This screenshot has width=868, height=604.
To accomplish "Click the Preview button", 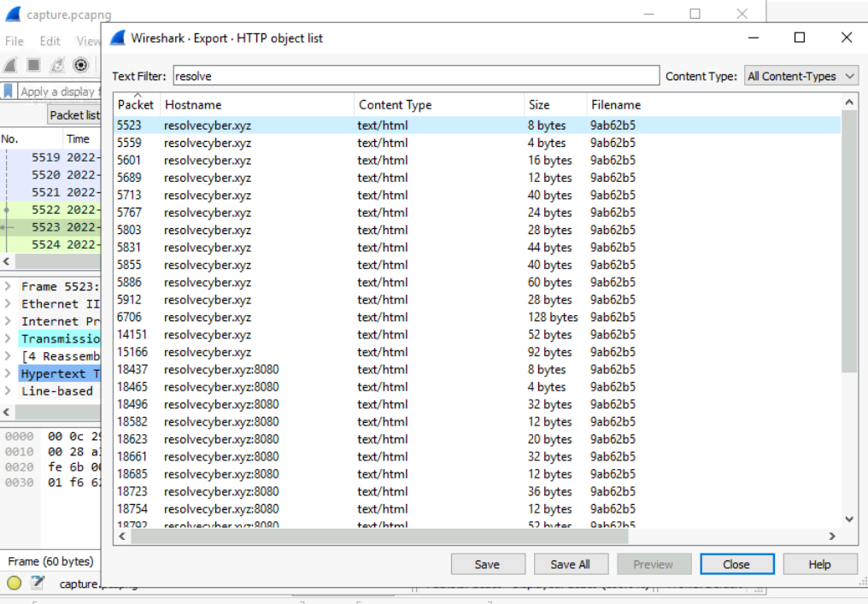I will 654,564.
